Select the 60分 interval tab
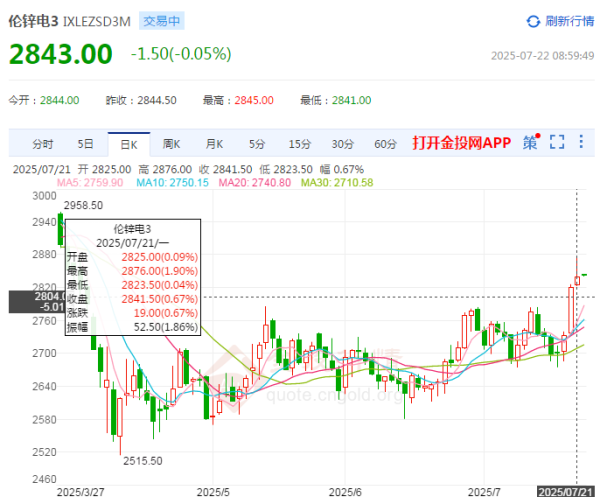This screenshot has width=600, height=497. click(x=386, y=144)
